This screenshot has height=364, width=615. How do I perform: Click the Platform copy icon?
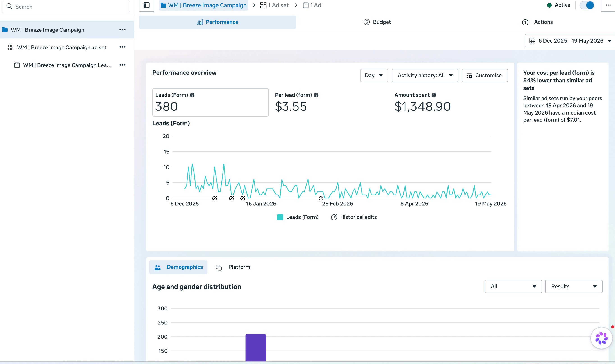coord(219,267)
